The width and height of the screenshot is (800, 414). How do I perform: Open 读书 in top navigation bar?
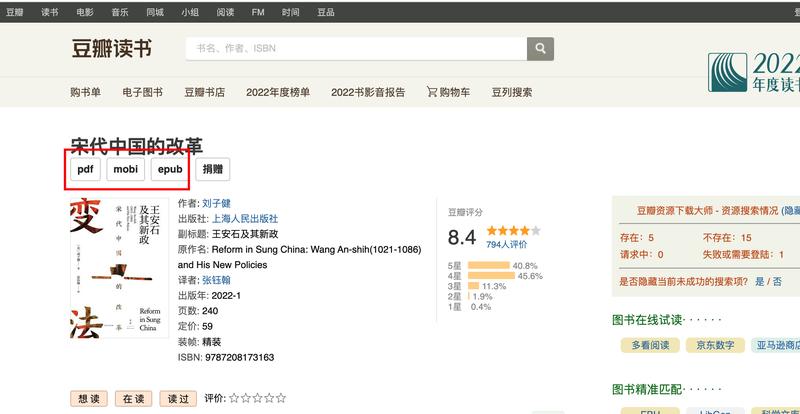coord(49,12)
